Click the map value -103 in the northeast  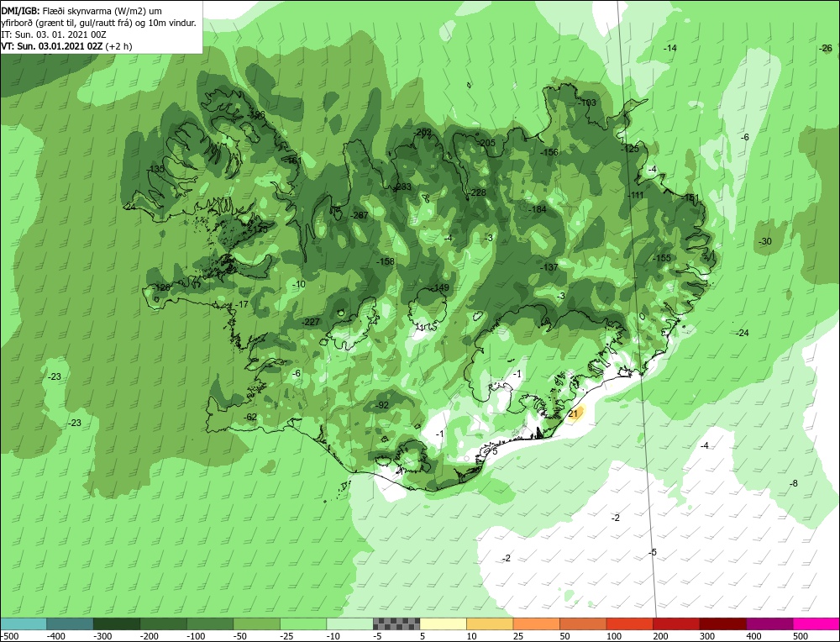[x=588, y=103]
